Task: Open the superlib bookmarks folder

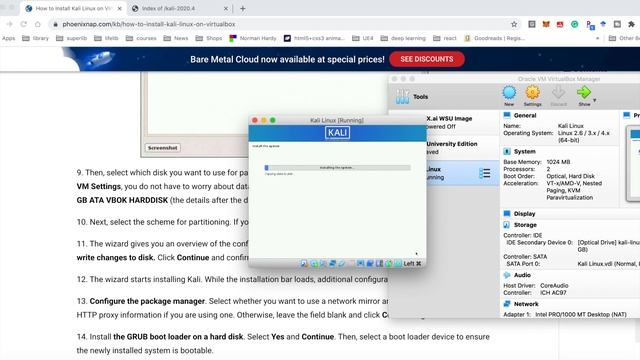Action: click(72, 38)
